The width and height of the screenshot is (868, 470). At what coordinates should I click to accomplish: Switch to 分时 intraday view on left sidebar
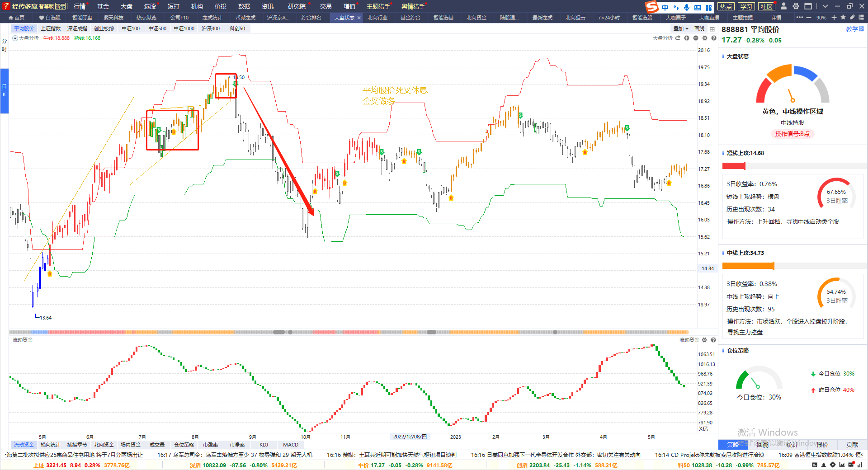click(x=4, y=45)
